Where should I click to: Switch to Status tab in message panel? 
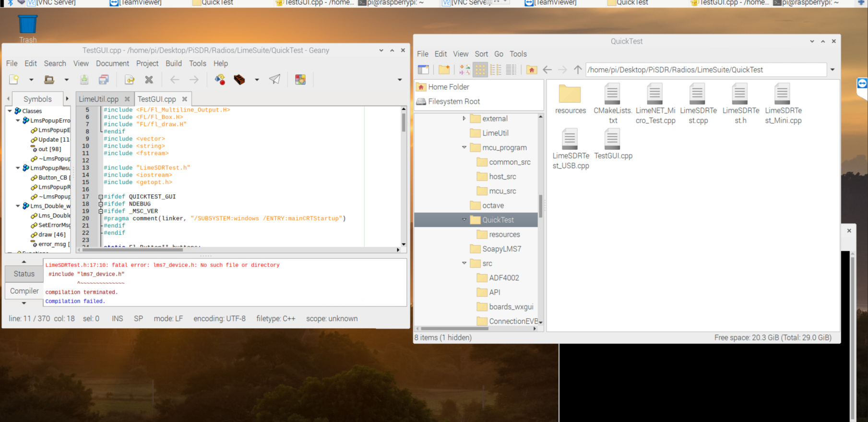(x=24, y=274)
